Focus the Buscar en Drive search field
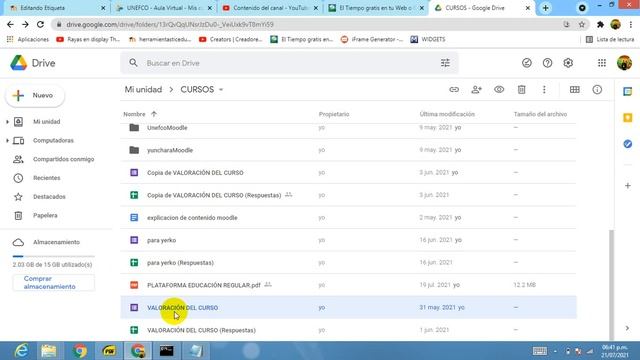Screen dimensions: 640x360 tap(289, 63)
